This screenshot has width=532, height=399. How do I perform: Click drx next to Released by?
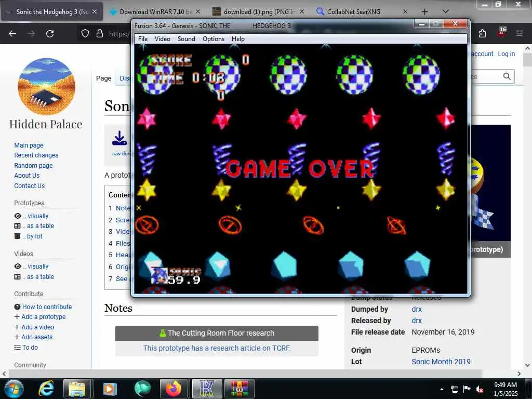[x=417, y=321]
